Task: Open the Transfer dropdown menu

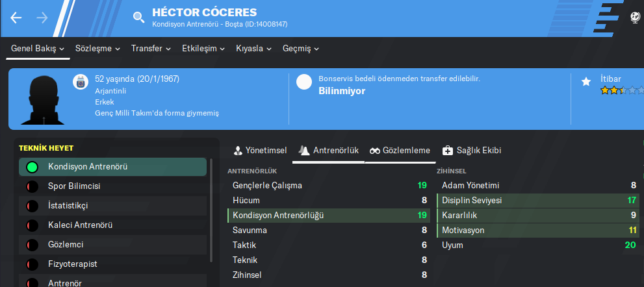Action: click(151, 49)
